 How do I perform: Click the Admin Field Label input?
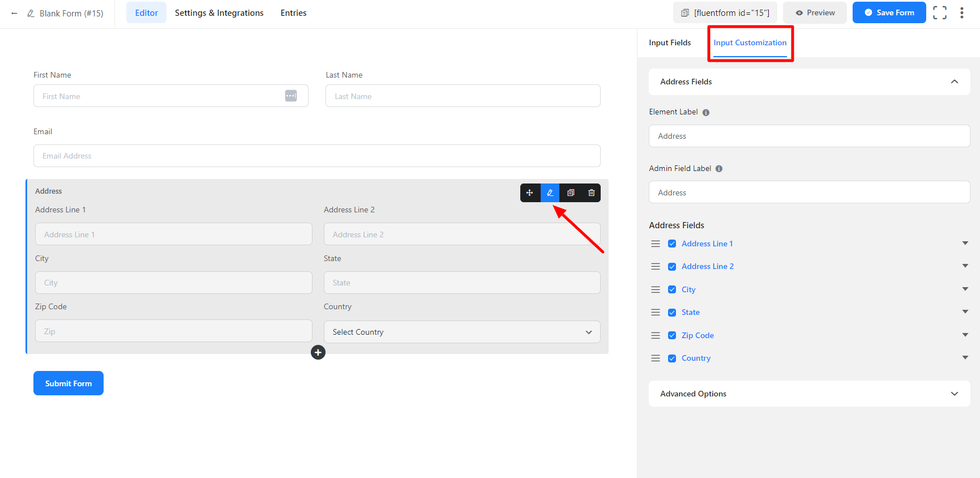click(809, 193)
